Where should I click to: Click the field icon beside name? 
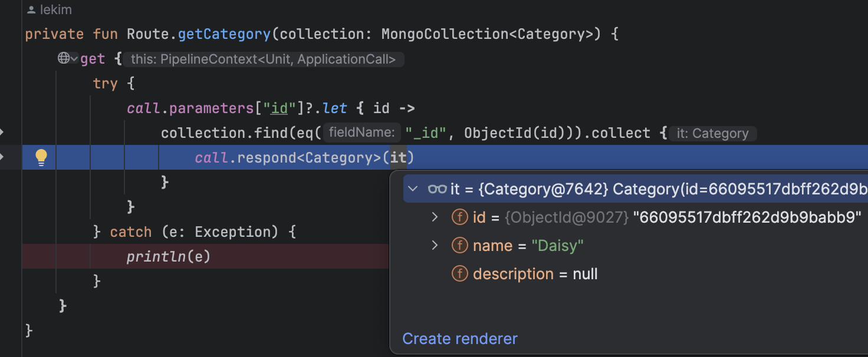click(x=460, y=246)
